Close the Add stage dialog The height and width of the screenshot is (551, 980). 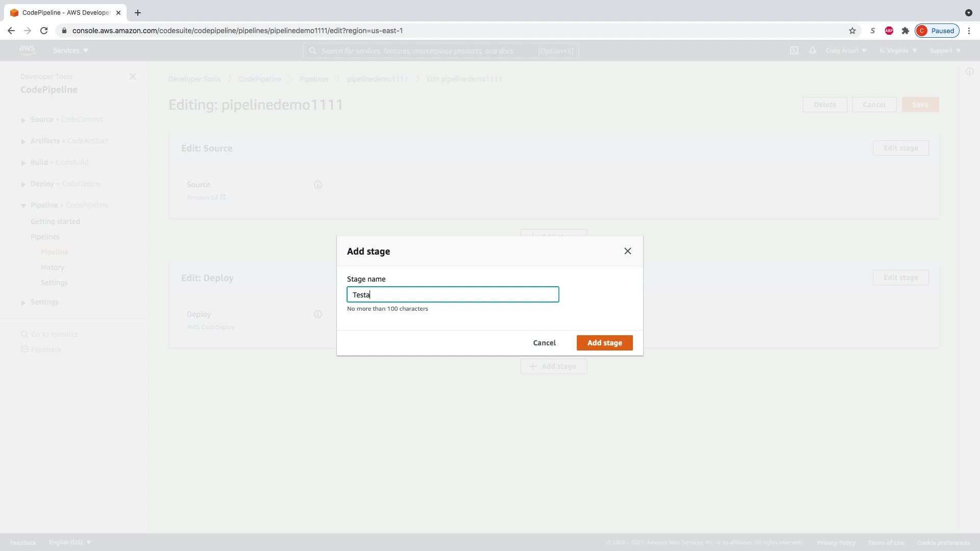click(x=627, y=251)
